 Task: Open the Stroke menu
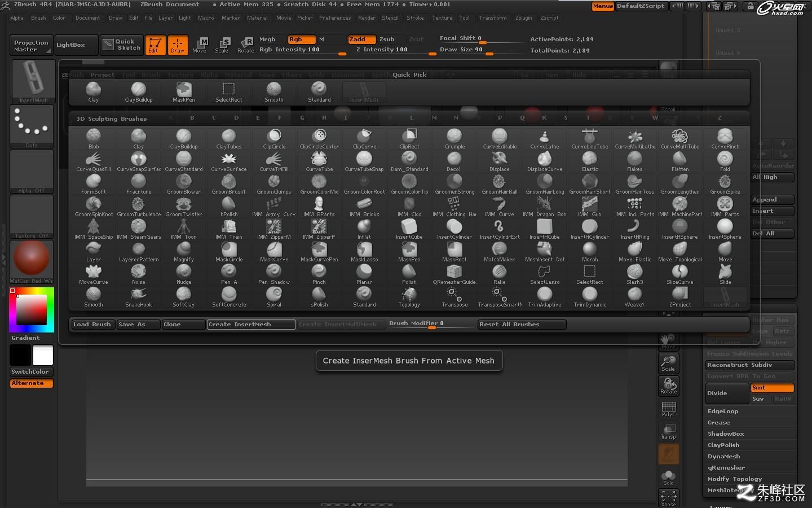click(415, 18)
